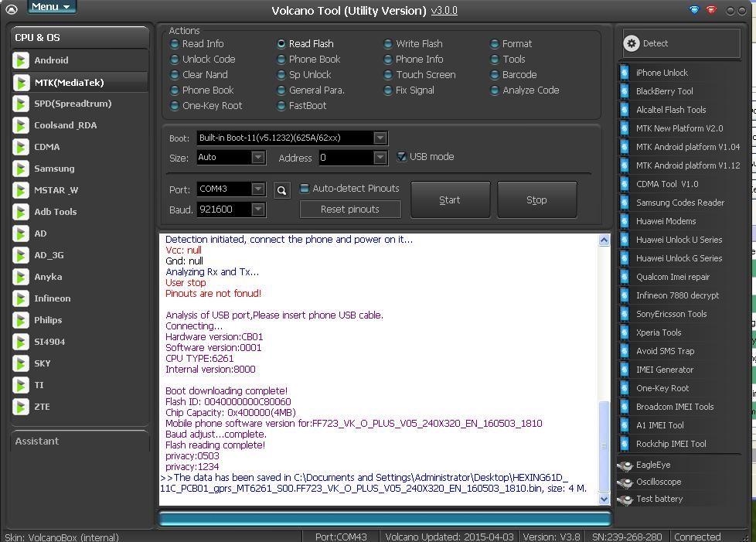Open the Menu in title bar

(x=51, y=7)
